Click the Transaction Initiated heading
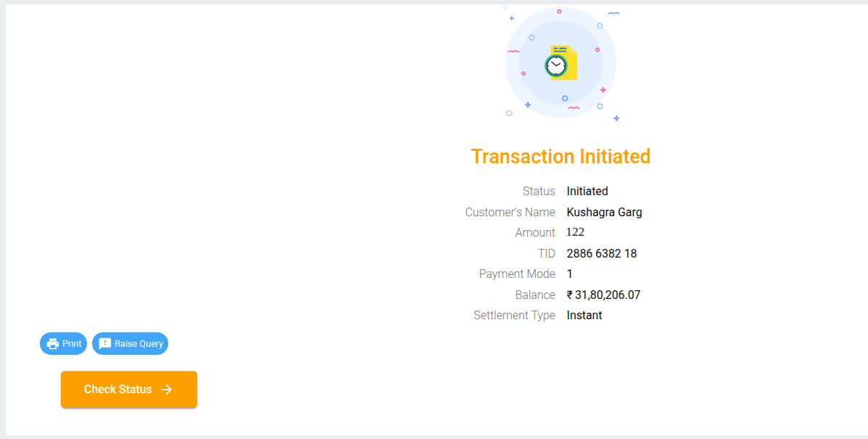868x439 pixels. coord(561,157)
